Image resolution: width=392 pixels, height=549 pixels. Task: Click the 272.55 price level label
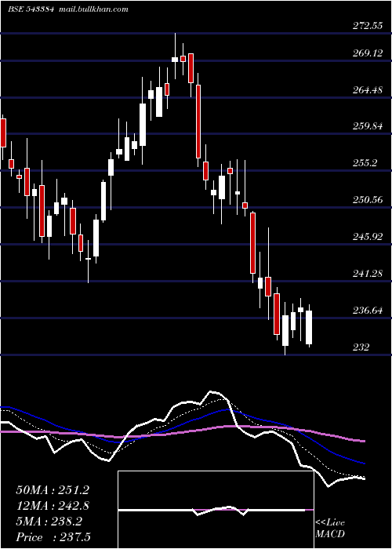(x=368, y=26)
